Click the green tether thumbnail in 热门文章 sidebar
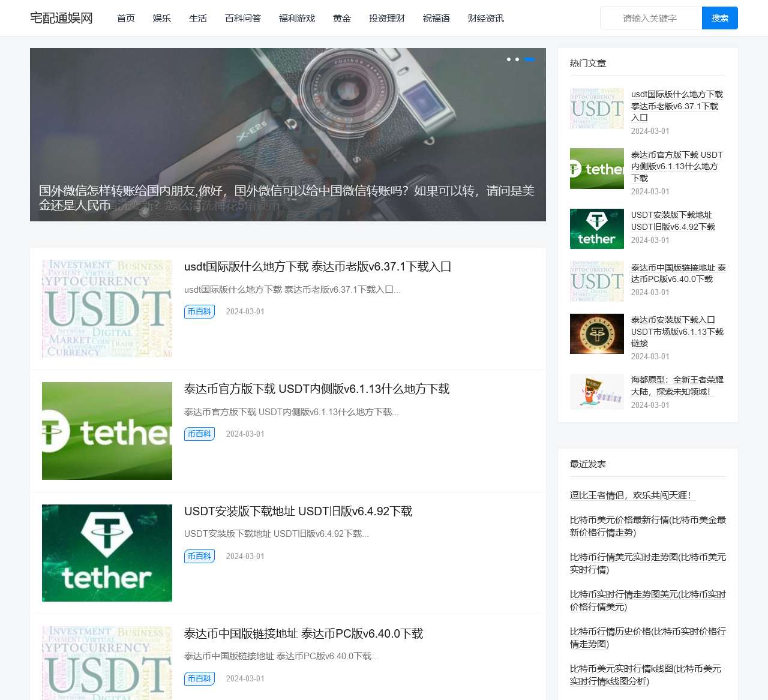The height and width of the screenshot is (700, 768). click(x=596, y=169)
